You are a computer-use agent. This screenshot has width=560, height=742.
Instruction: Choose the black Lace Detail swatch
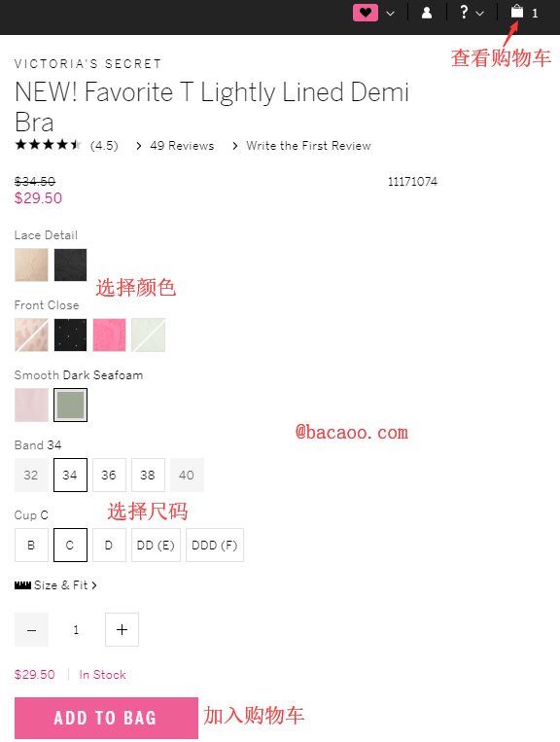[70, 265]
